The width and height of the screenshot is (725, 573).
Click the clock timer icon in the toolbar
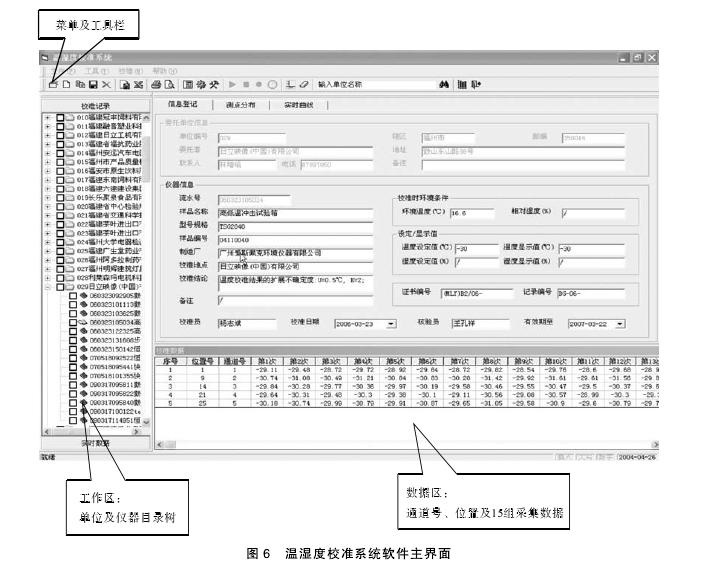point(272,84)
